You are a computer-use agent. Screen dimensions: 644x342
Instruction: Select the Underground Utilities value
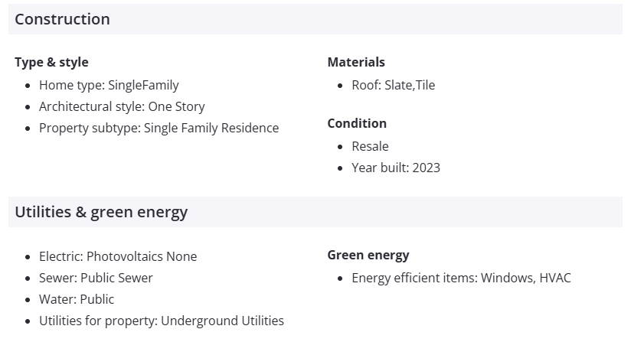point(222,321)
